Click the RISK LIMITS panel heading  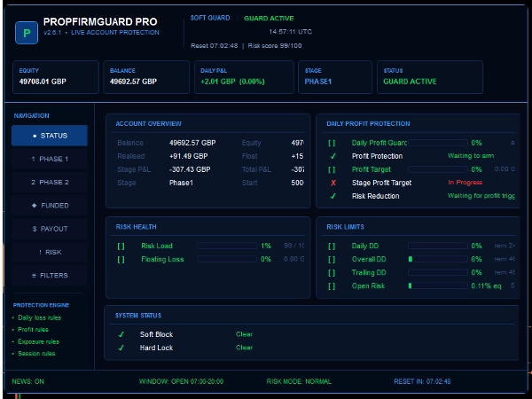tap(346, 227)
